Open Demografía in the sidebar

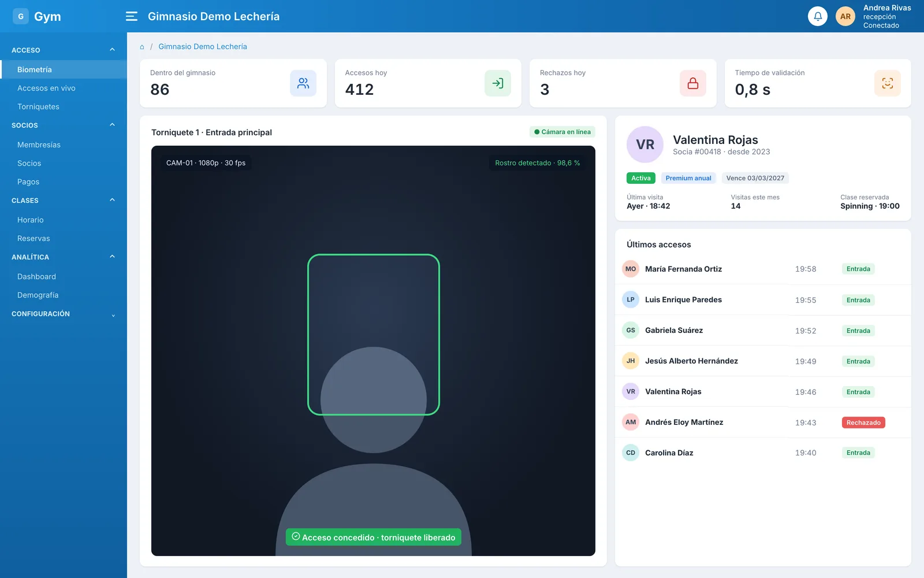point(64,295)
